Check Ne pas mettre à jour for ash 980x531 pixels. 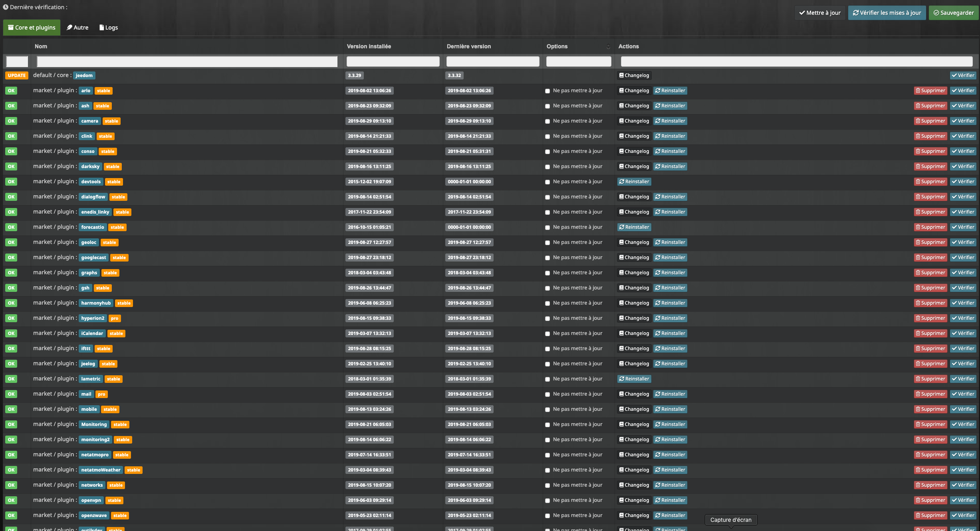[x=548, y=106]
